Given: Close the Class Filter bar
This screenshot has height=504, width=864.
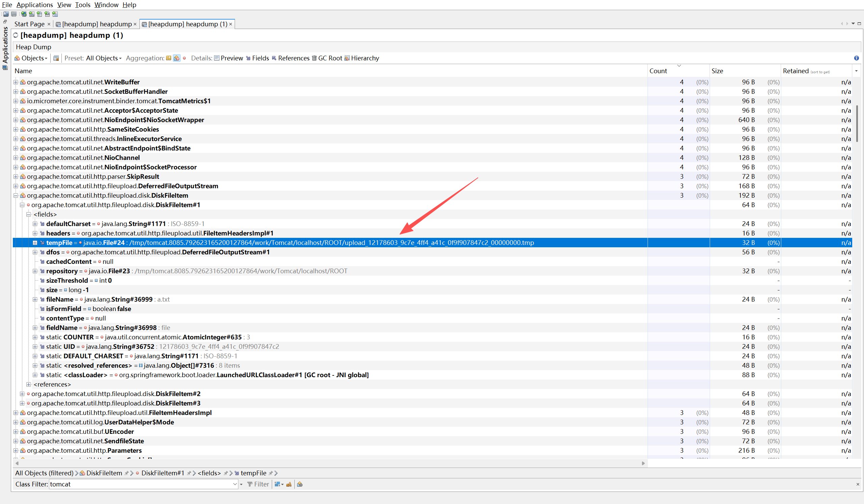Looking at the screenshot, I should click(858, 484).
